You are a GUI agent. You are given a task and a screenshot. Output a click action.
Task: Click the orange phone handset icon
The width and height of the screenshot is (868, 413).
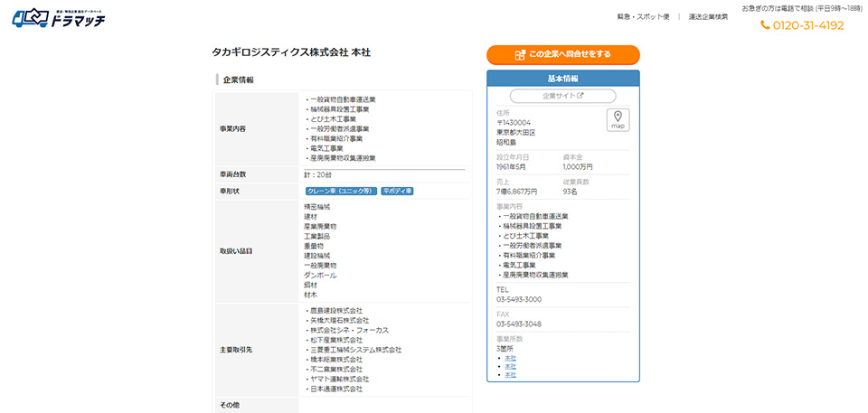(765, 25)
